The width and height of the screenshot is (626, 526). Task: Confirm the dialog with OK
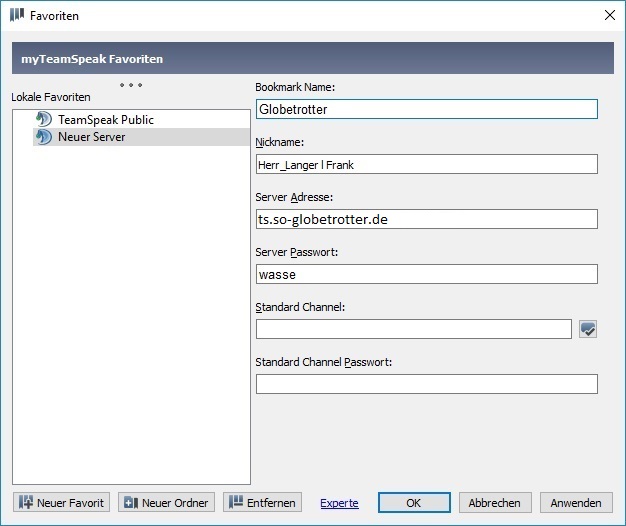pyautogui.click(x=414, y=502)
